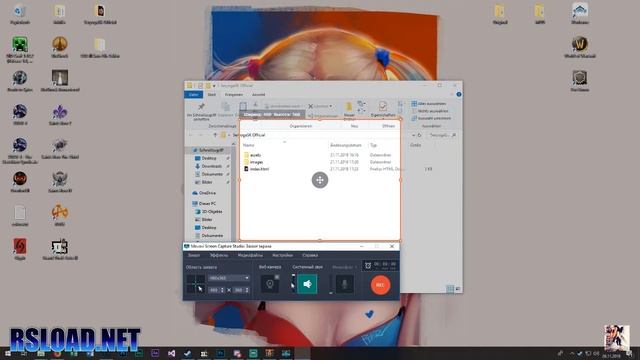Viewport: 640px width, 360px height.
Task: Switch to the Ansicht ribbon tab
Action: coord(258,95)
